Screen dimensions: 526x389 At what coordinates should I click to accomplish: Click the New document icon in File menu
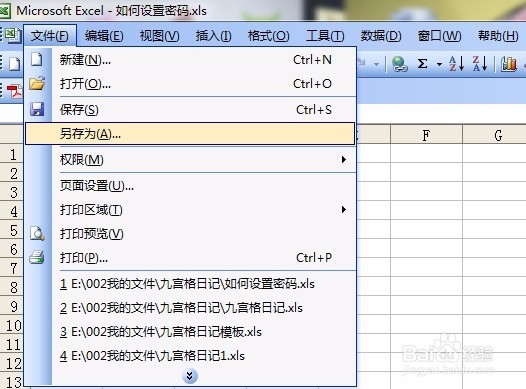[37, 60]
